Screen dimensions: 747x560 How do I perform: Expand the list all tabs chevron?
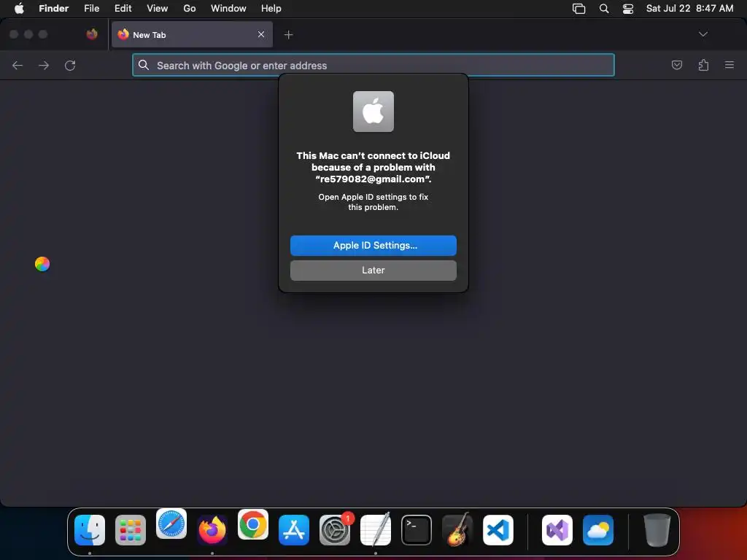pos(703,34)
